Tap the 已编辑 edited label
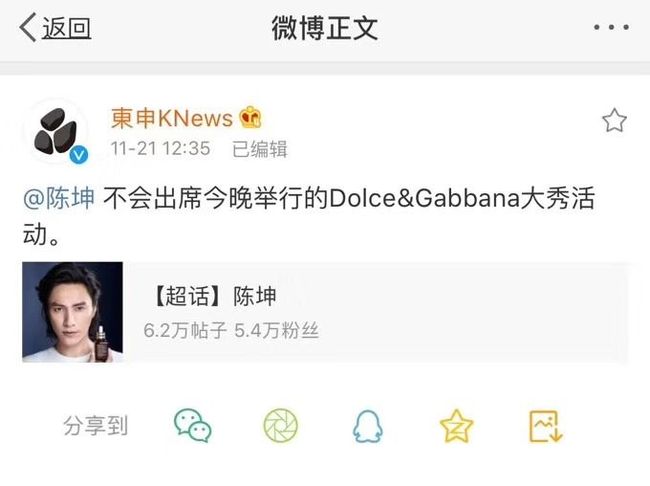Viewport: 650px width, 486px height. [260, 149]
